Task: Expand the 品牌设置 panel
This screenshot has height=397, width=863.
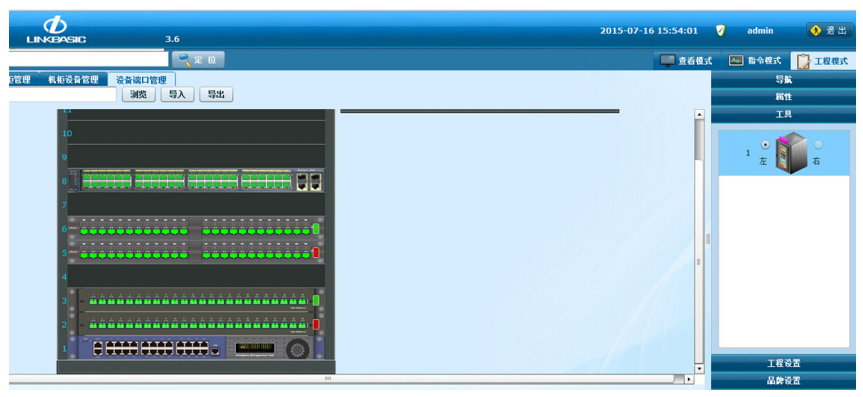Action: coord(784,380)
